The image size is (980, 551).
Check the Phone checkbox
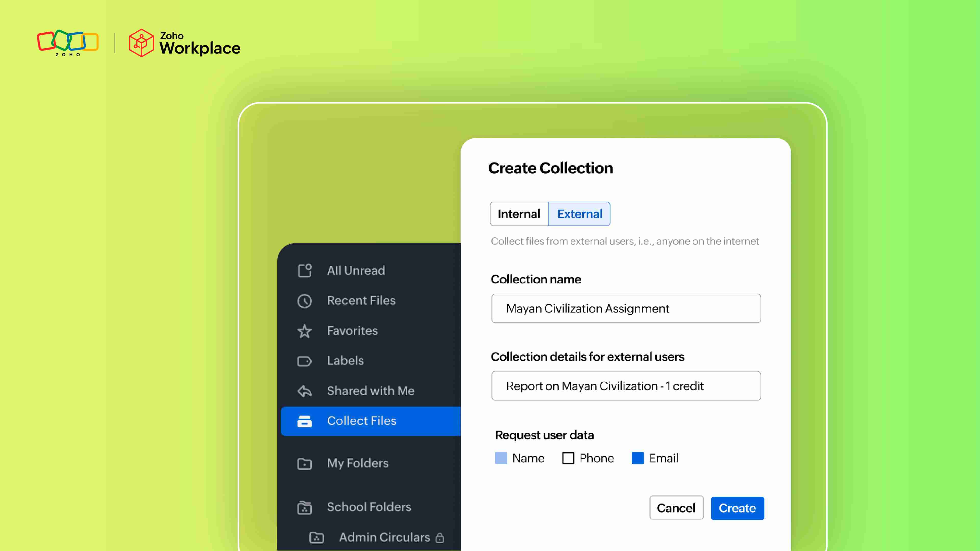[568, 458]
